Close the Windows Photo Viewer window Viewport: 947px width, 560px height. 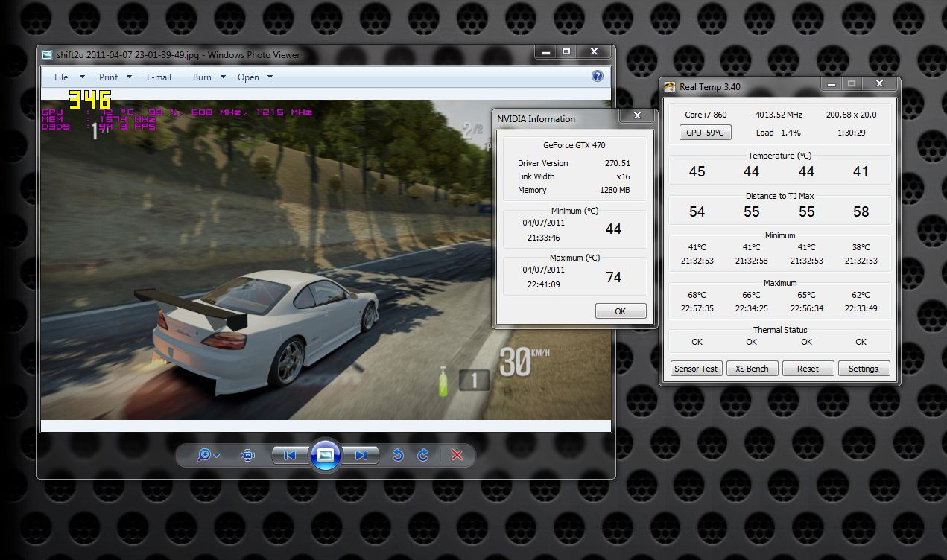(x=594, y=52)
